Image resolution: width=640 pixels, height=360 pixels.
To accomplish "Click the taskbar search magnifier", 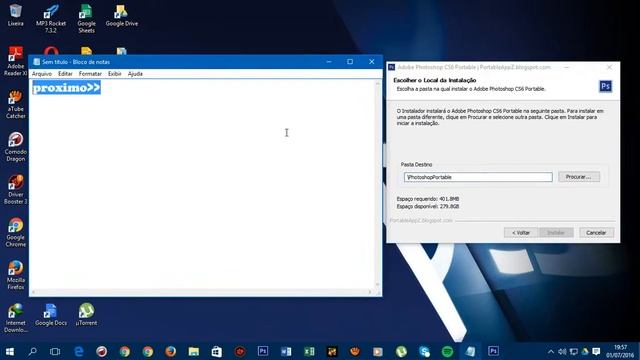I will pos(32,351).
